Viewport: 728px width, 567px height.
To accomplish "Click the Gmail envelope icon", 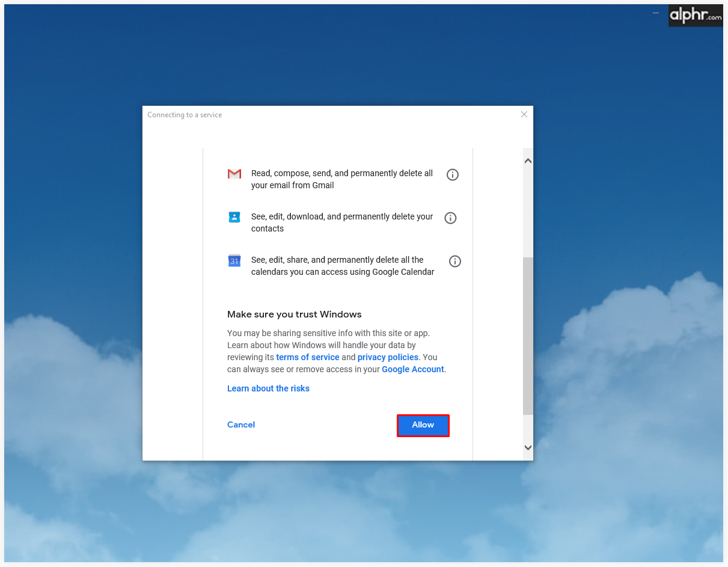I will pos(234,174).
